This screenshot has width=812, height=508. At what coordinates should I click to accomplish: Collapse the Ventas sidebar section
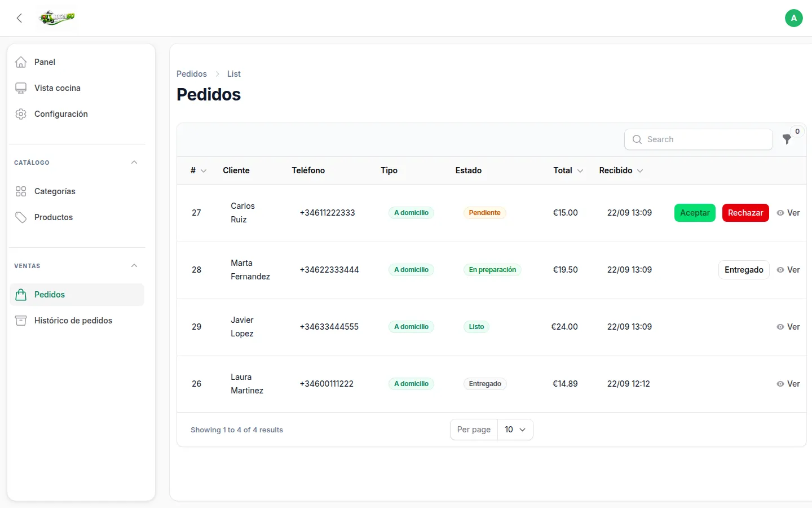pos(134,266)
